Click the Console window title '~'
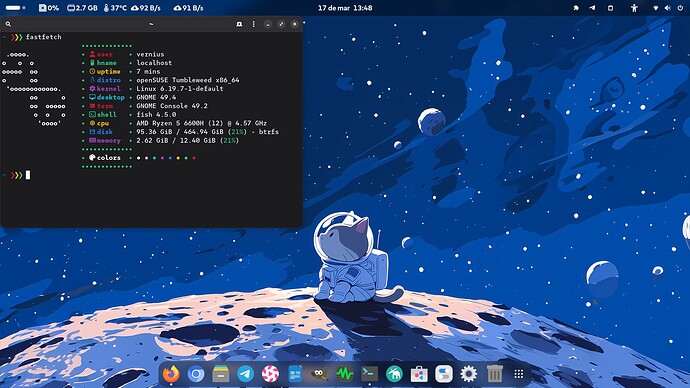Image resolution: width=690 pixels, height=388 pixels. (151, 24)
